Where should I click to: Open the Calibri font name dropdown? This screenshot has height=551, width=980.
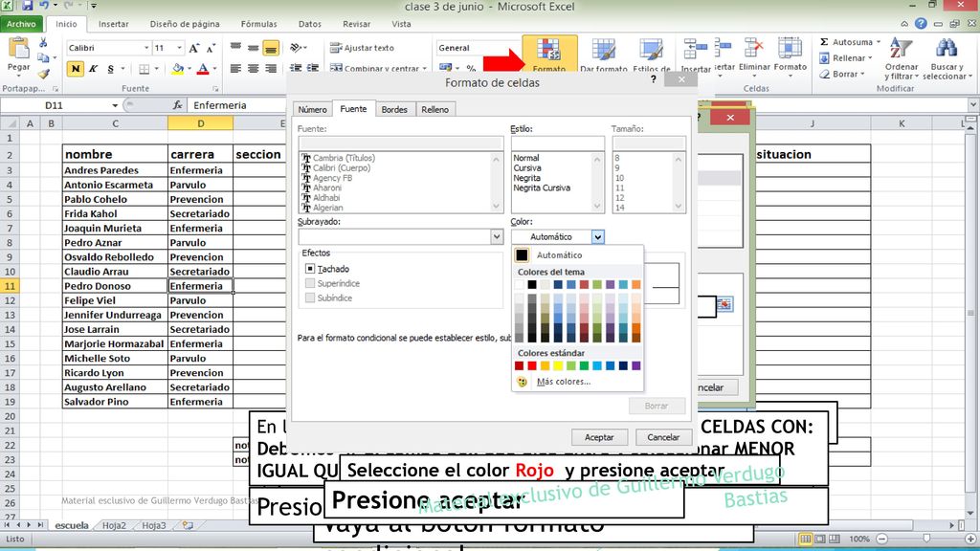pyautogui.click(x=146, y=48)
